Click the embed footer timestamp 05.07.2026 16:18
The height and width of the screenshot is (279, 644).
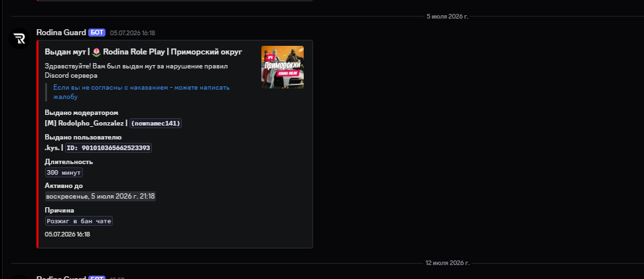[68, 234]
